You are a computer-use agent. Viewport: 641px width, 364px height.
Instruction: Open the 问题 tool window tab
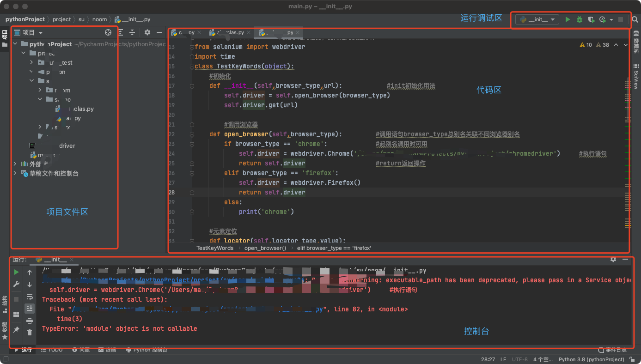coord(81,350)
